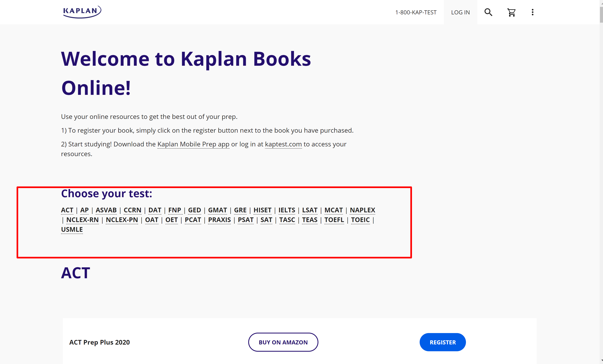Open the shopping cart

pyautogui.click(x=511, y=12)
